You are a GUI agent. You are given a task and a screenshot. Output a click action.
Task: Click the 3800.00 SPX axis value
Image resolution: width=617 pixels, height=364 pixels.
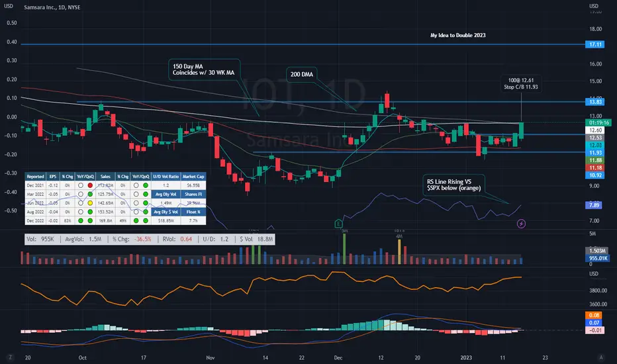click(x=598, y=291)
